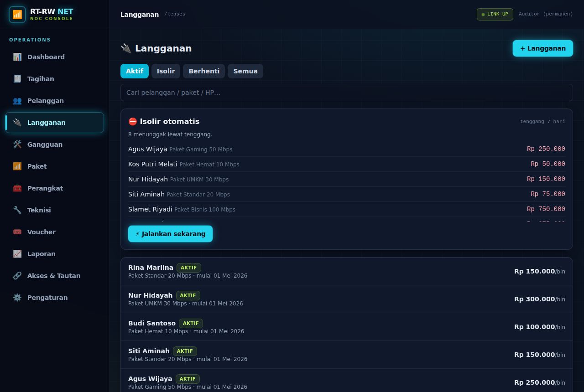Open the Pelanggan section

[x=55, y=101]
